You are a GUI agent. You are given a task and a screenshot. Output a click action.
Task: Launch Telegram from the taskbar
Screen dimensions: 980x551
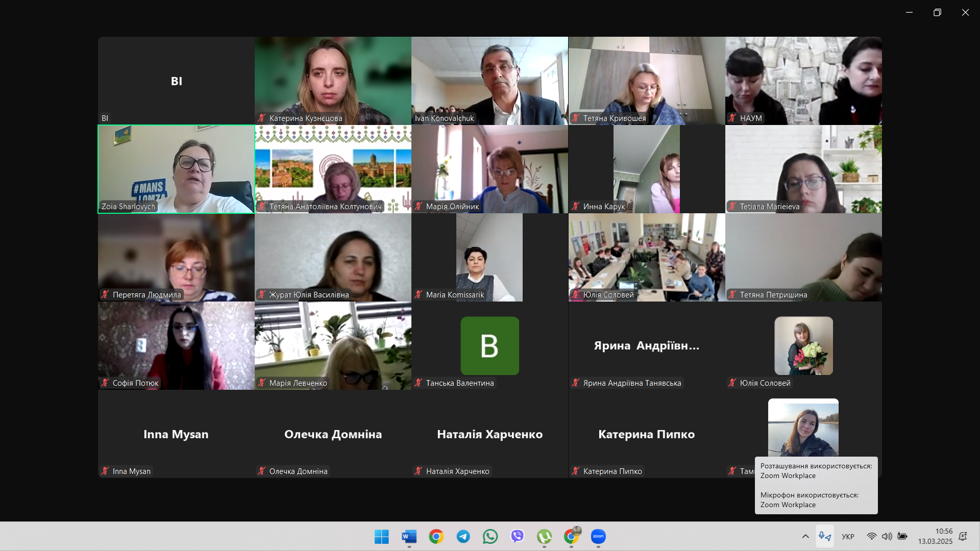[x=463, y=537]
